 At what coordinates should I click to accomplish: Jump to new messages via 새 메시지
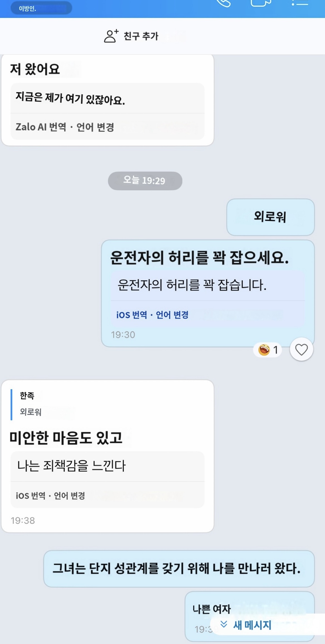(x=252, y=625)
